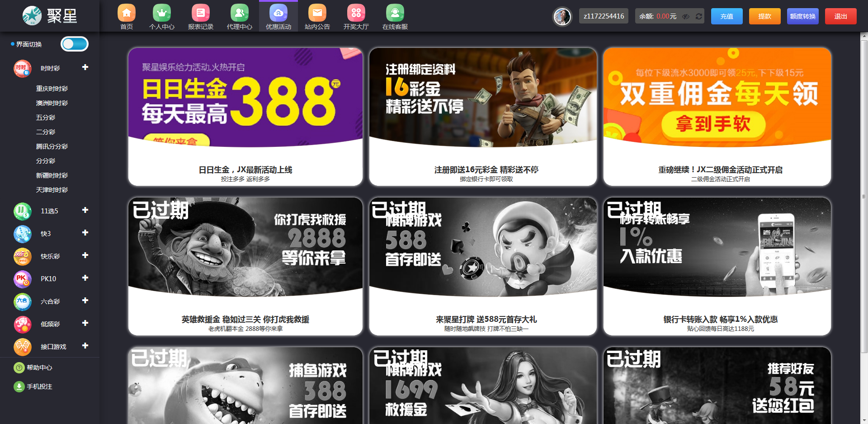Viewport: 868px width, 424px height.
Task: Click the PK10 category icon
Action: point(23,279)
